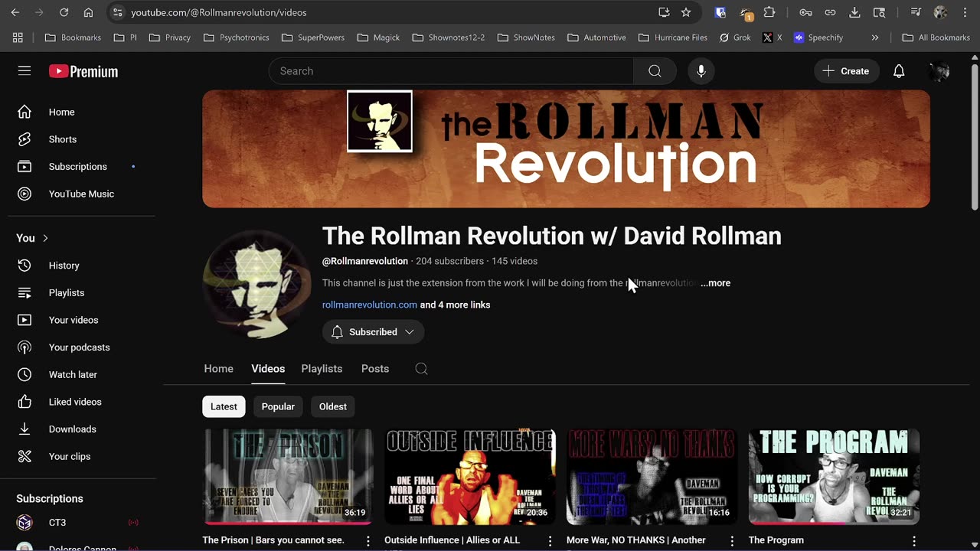
Task: Bookmark this page with star icon
Action: pos(686,12)
